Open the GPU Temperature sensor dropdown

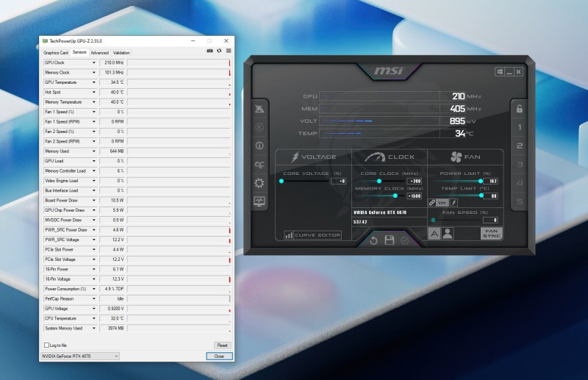click(x=94, y=82)
